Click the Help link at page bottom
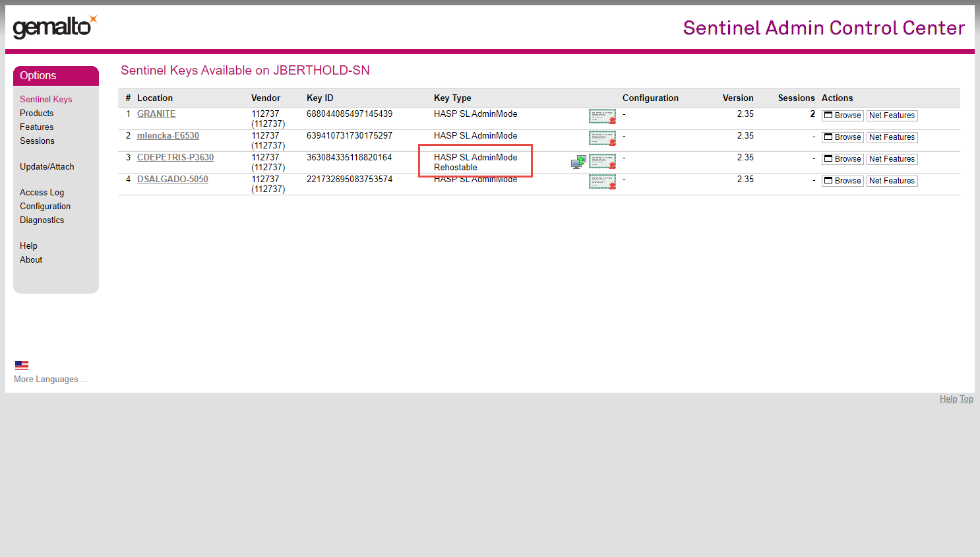The width and height of the screenshot is (980, 557). (948, 399)
